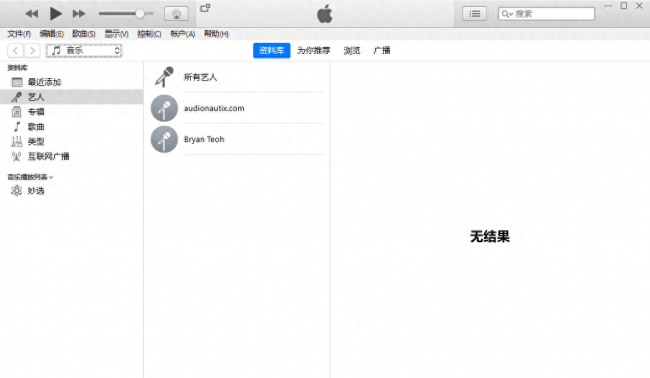Close the iTunes window
This screenshot has width=650, height=378.
click(x=639, y=6)
